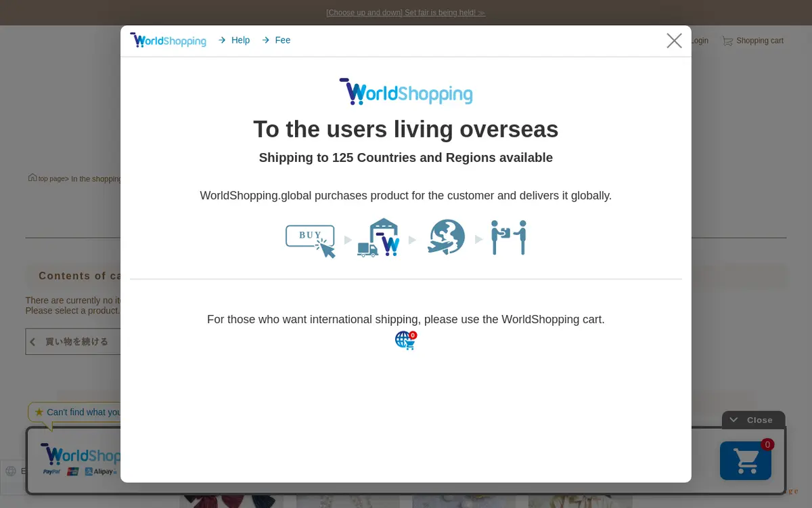Click the BUY cursor step icon
This screenshot has width=812, height=508.
point(311,241)
